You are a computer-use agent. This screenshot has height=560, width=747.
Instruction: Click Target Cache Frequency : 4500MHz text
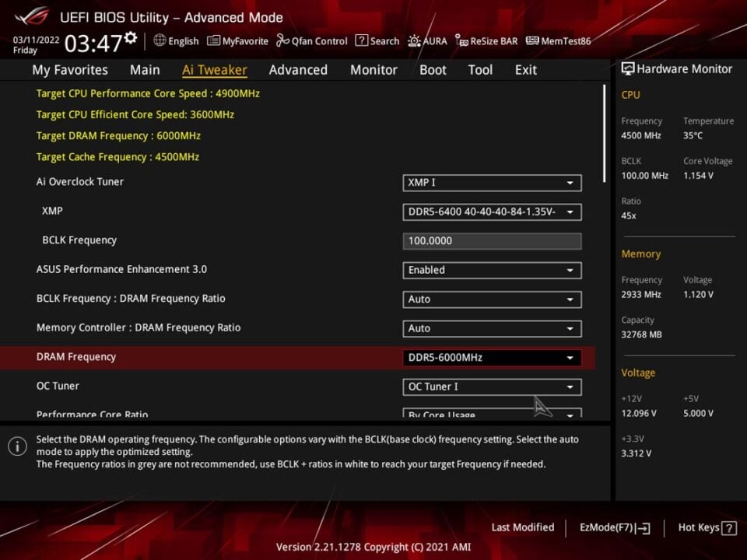[x=117, y=157]
